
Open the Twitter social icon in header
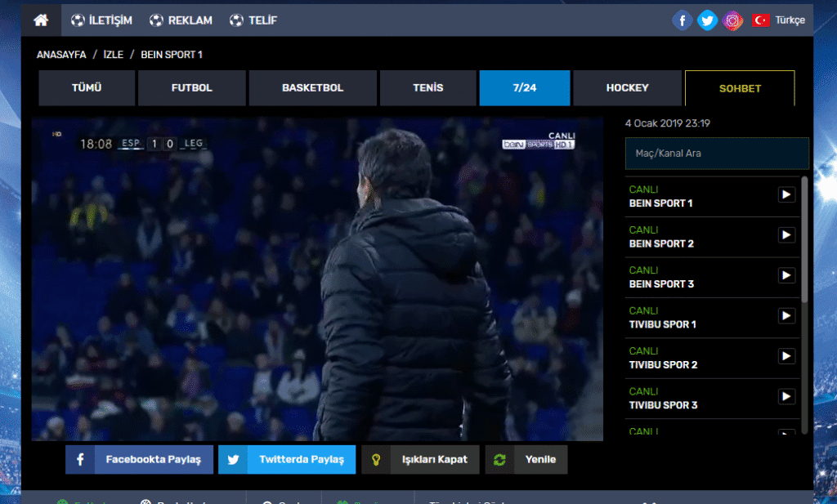click(x=707, y=20)
